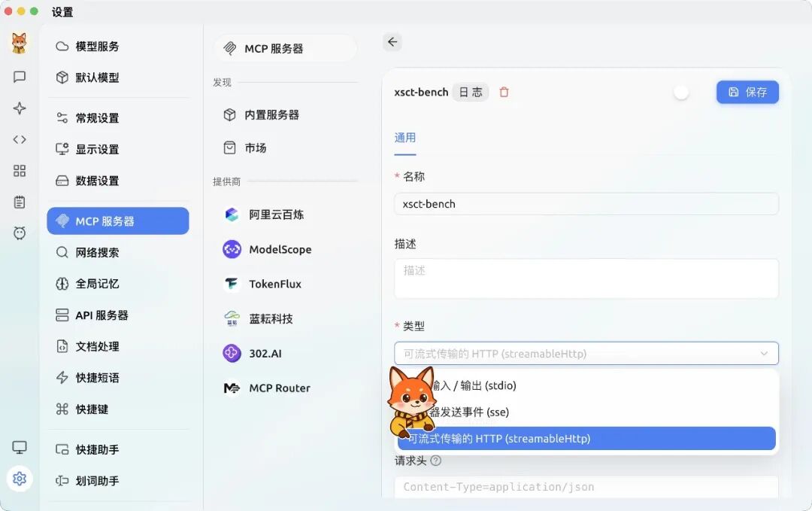The width and height of the screenshot is (812, 511).
Task: Switch to the 通用 tab
Action: pos(405,137)
